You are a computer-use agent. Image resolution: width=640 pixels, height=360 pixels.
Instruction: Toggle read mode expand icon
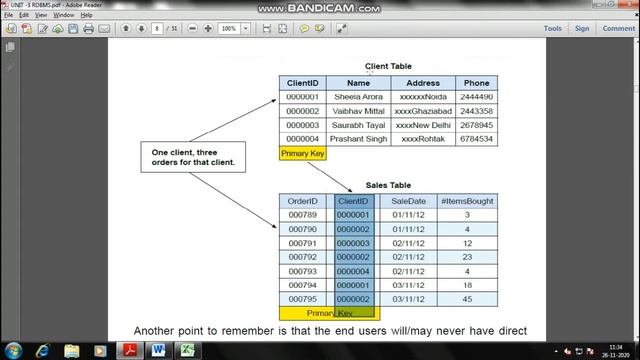click(x=342, y=29)
